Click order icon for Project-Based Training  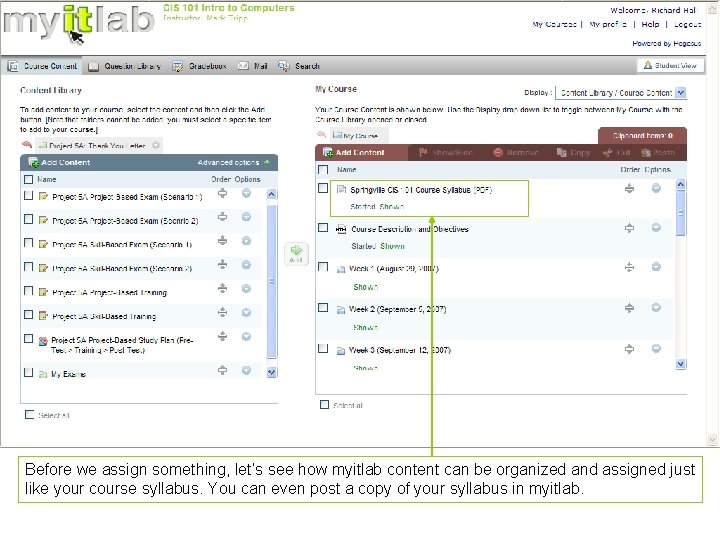(x=222, y=288)
